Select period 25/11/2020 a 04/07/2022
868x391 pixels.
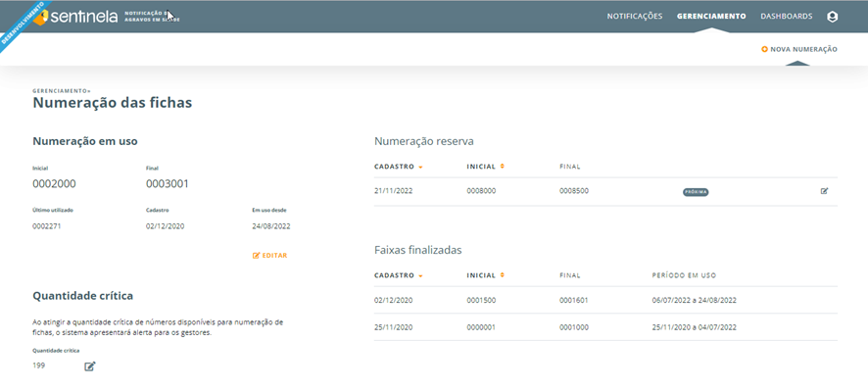pos(695,327)
